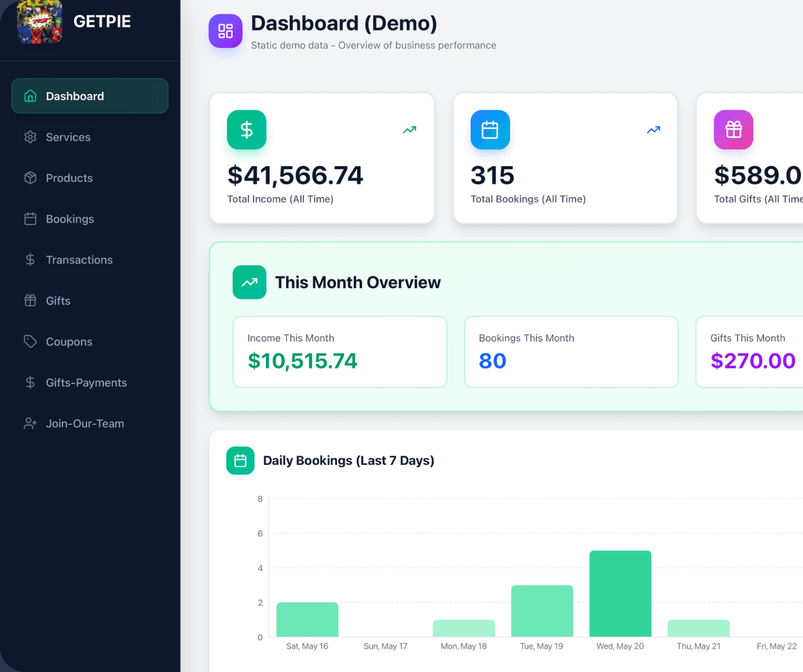Click the add-user icon beside Join-Our-Team
803x672 pixels.
tap(30, 423)
